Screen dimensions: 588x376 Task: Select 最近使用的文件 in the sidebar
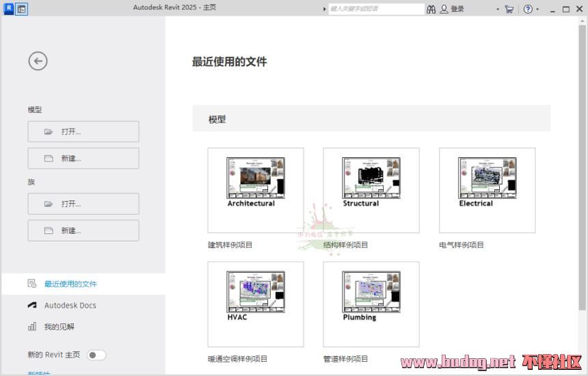click(70, 284)
